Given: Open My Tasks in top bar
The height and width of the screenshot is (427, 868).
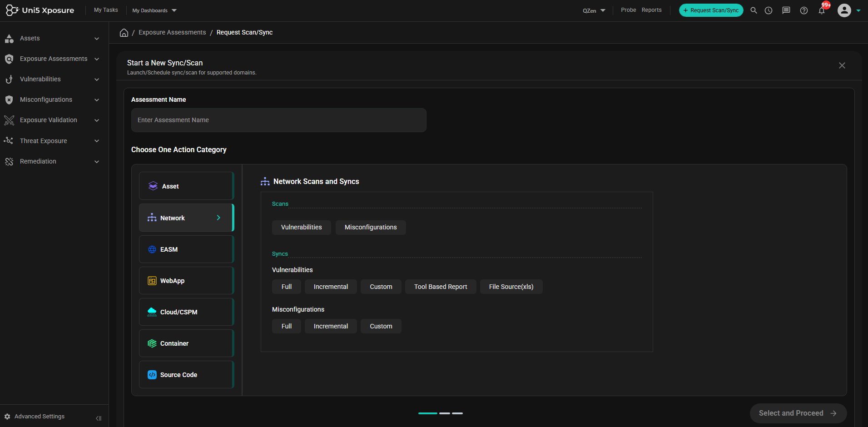Looking at the screenshot, I should 106,10.
